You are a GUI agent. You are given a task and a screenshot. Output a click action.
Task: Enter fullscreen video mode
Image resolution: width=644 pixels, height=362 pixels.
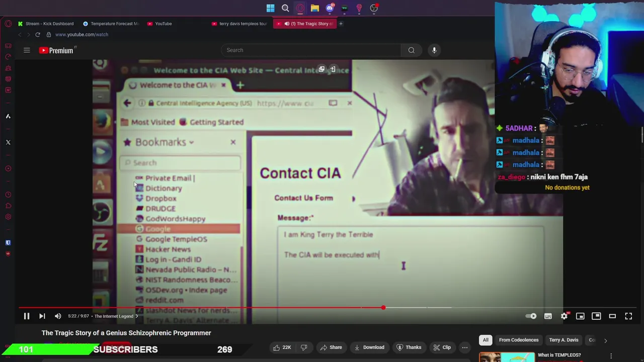[628, 316]
